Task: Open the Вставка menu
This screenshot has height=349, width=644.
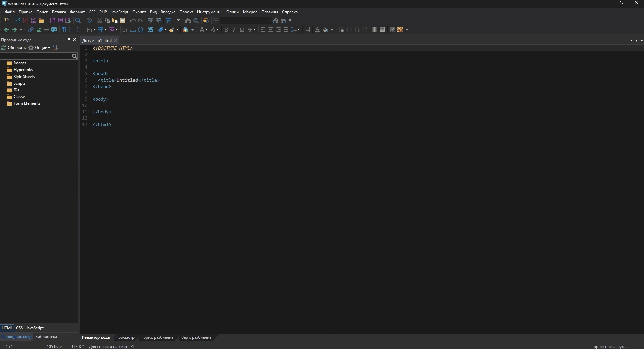Action: 59,12
